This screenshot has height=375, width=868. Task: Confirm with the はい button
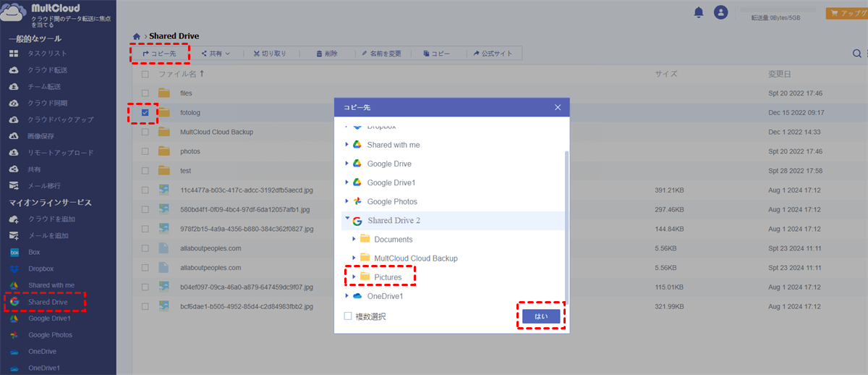541,316
